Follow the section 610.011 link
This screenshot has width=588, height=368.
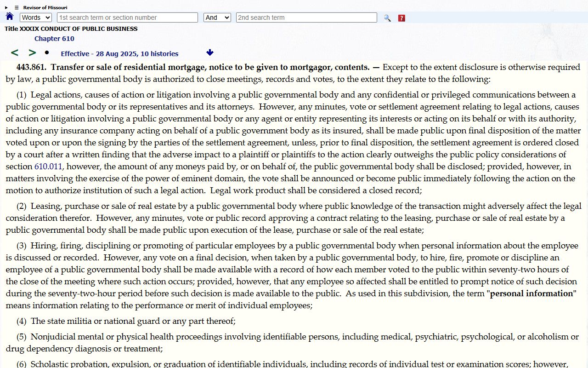(48, 167)
